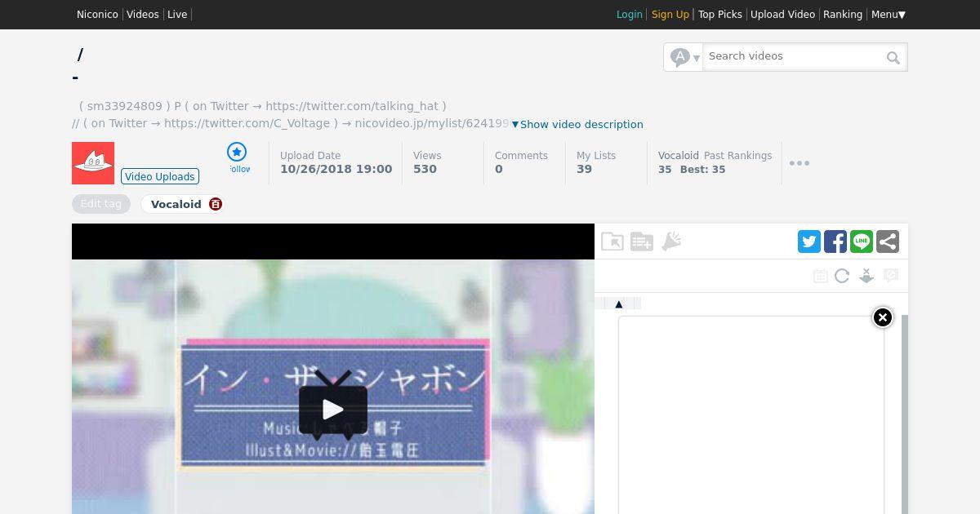Screen dimensions: 980x514
Task: Click the Views count 530
Action: 425,169
